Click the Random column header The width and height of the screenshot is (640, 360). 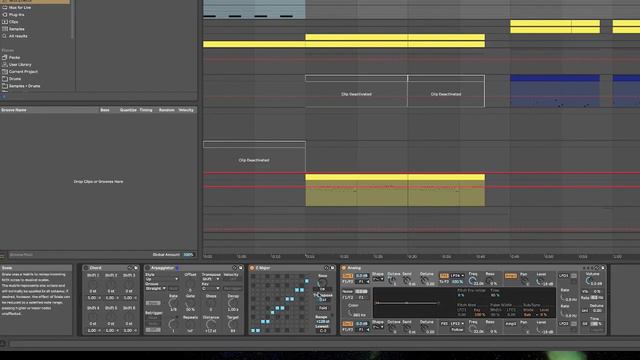[x=166, y=110]
